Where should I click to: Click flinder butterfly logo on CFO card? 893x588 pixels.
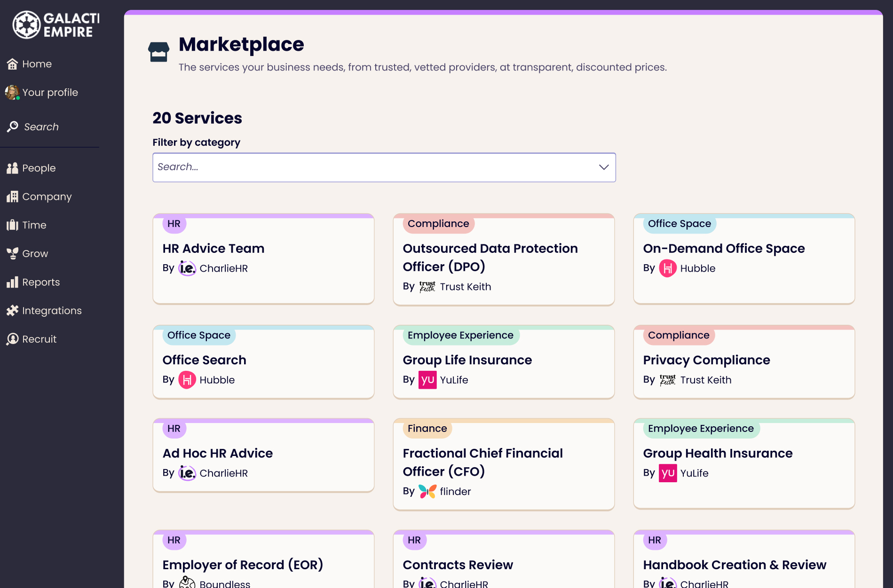click(427, 492)
